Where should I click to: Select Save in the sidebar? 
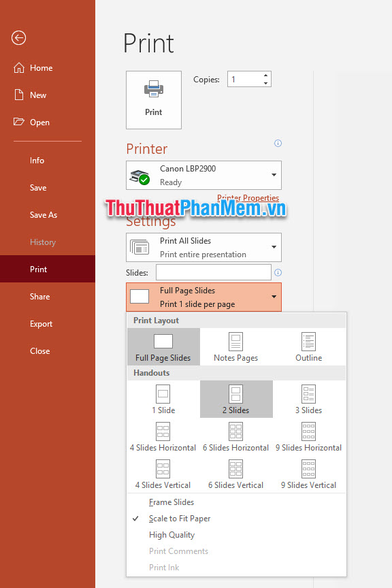pos(48,188)
